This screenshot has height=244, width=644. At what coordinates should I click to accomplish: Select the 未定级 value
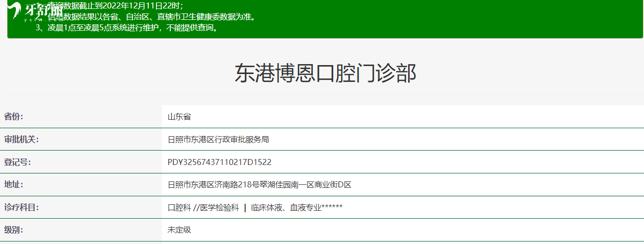coord(179,230)
